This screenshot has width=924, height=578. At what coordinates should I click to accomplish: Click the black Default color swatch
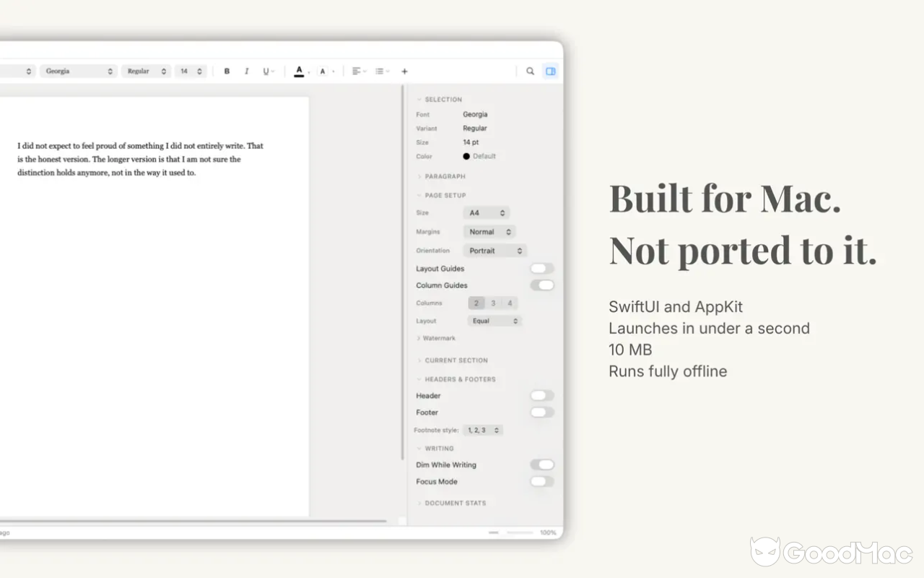tap(466, 156)
